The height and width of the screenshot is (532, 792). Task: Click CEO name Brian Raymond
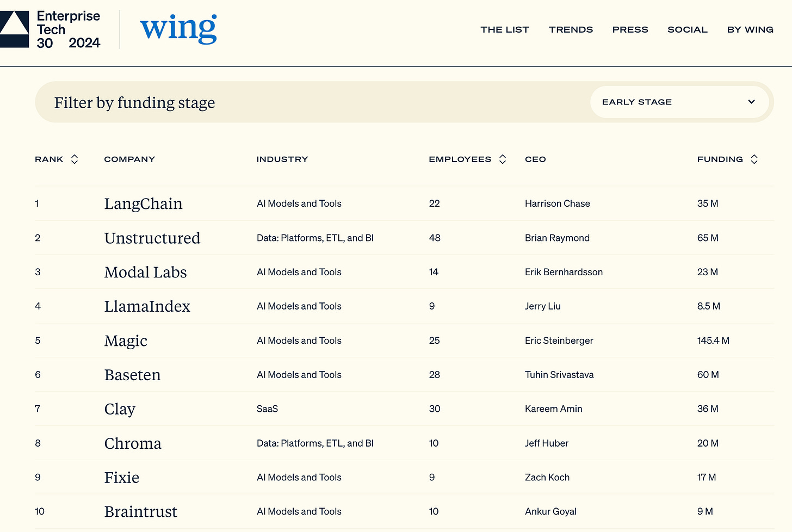(557, 238)
